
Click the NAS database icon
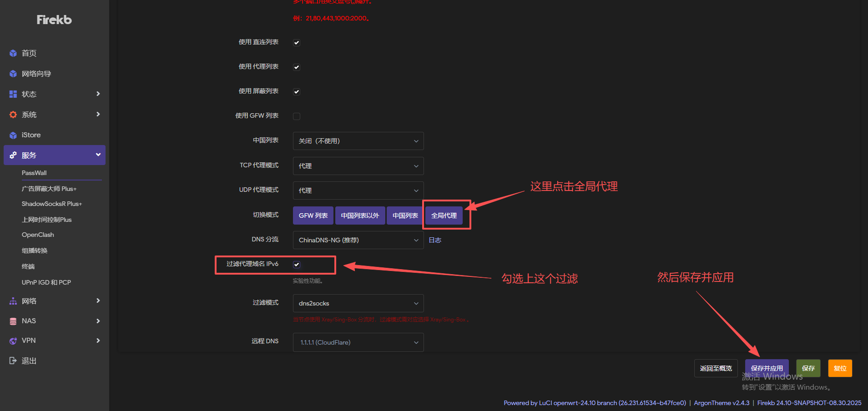pyautogui.click(x=13, y=321)
